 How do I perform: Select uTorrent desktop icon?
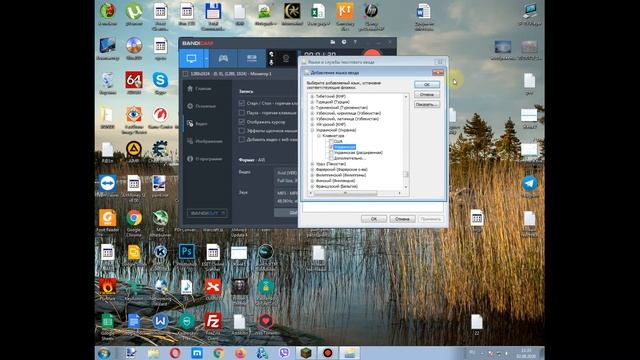(134, 14)
